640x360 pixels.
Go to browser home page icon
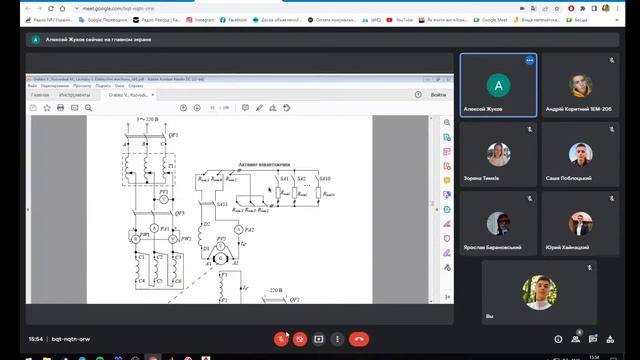tap(62, 8)
